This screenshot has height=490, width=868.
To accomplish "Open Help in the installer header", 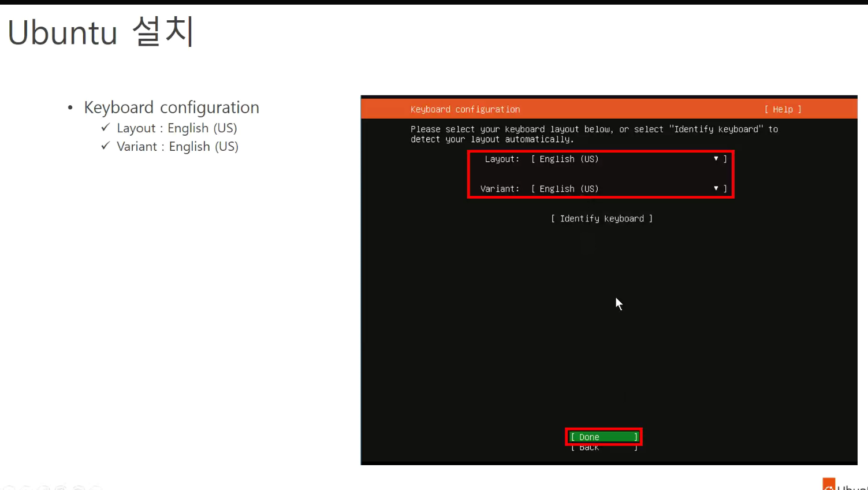I will click(783, 109).
